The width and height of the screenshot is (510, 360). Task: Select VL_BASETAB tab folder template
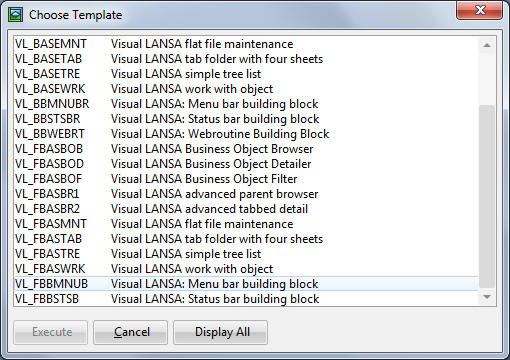246,59
